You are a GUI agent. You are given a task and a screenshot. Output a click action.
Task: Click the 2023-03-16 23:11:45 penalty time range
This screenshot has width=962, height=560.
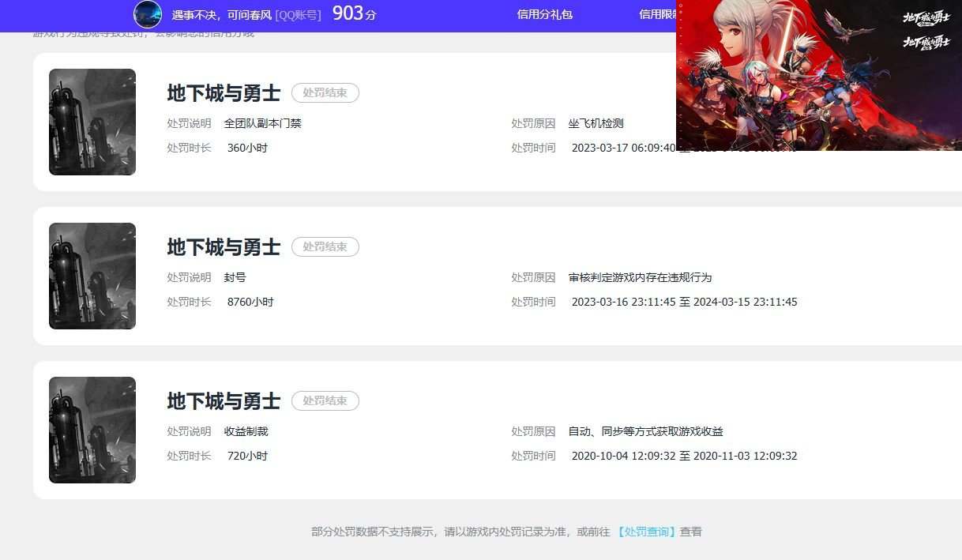(x=685, y=302)
